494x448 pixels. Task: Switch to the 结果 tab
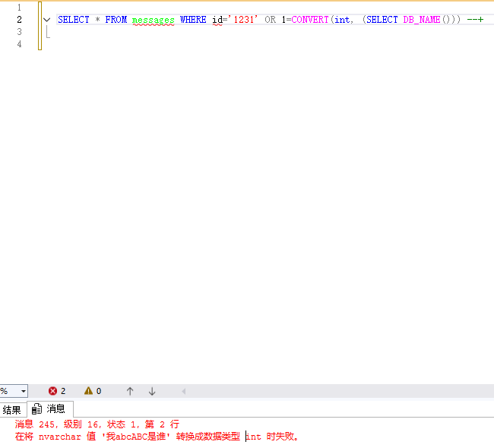(12, 409)
